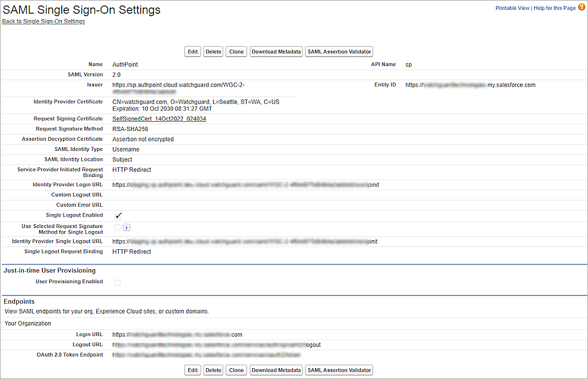Select the API Name value sp
The height and width of the screenshot is (379, 588).
(x=409, y=64)
